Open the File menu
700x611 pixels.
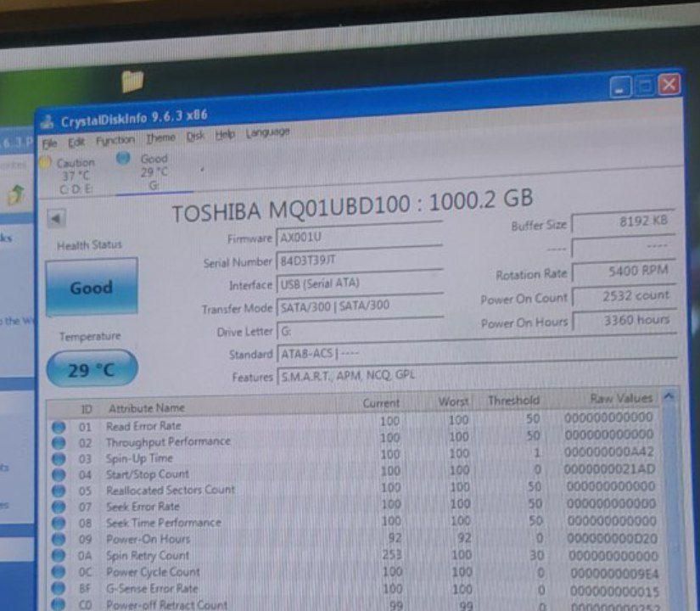(49, 143)
